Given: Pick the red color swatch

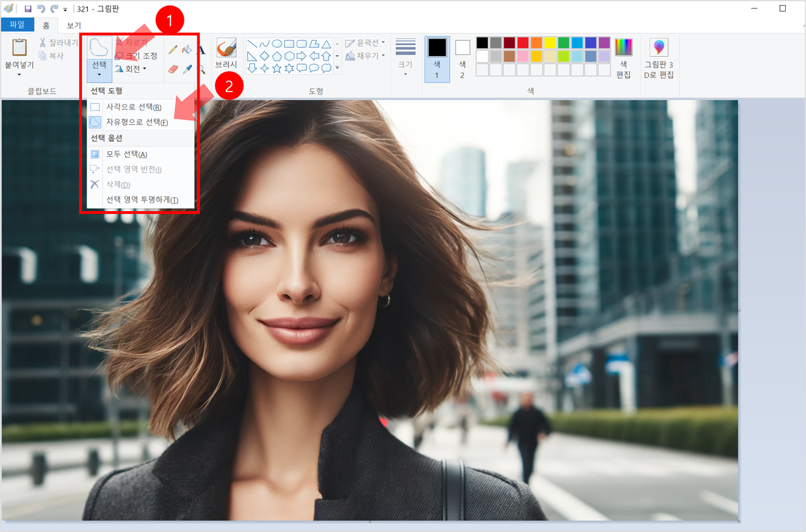Looking at the screenshot, I should point(523,43).
